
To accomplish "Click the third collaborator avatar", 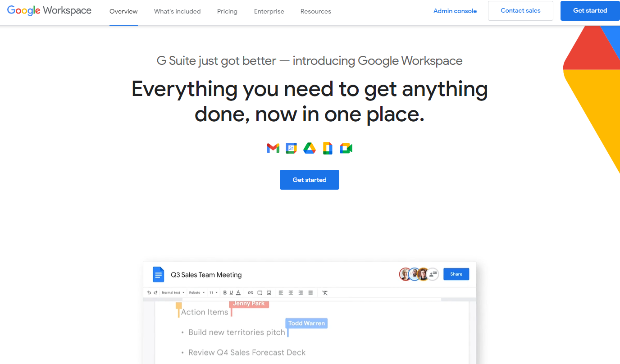I will [x=423, y=274].
